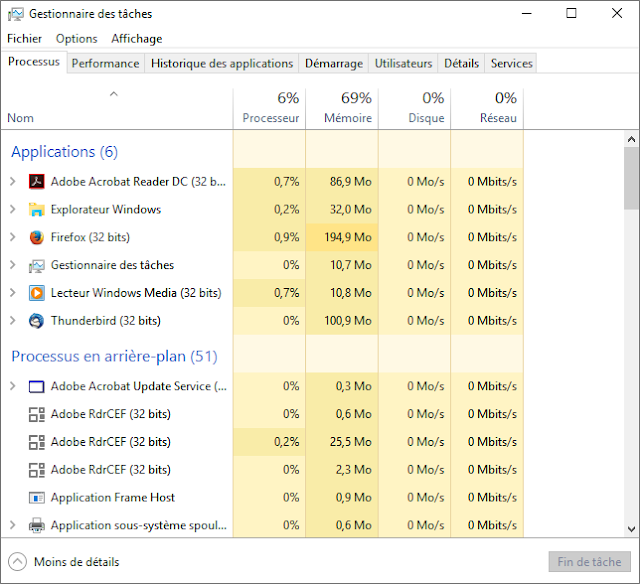This screenshot has height=584, width=640.
Task: Click the Adobe Acrobat Update Service icon
Action: [37, 386]
